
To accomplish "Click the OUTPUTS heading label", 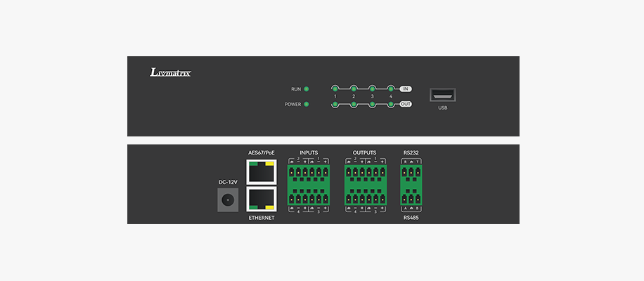I will tap(364, 152).
